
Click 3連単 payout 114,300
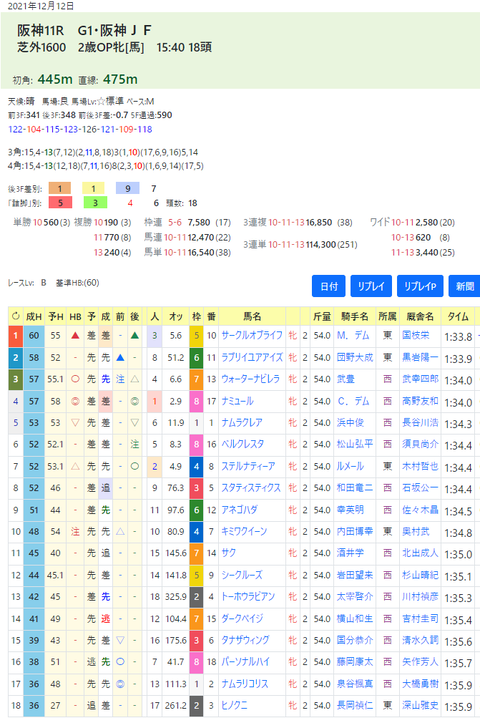[320, 244]
